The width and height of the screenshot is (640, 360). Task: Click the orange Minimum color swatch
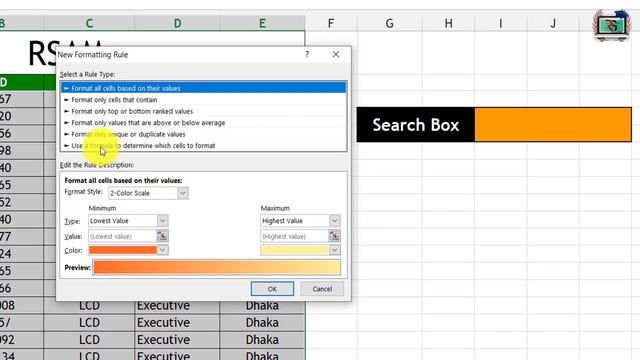click(123, 250)
